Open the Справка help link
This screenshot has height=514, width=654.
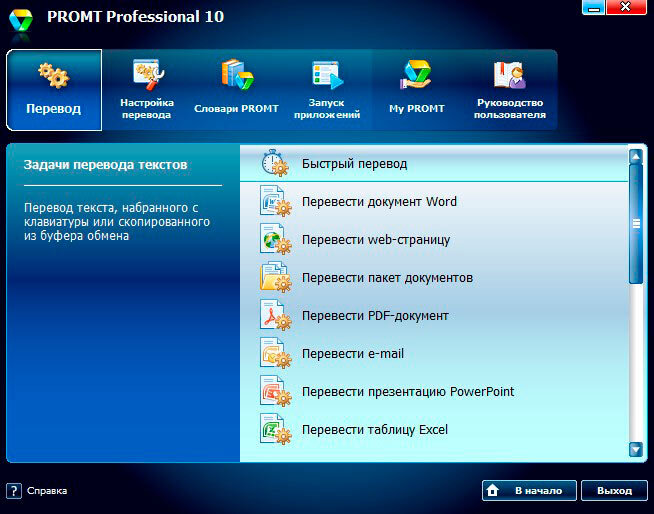[47, 491]
